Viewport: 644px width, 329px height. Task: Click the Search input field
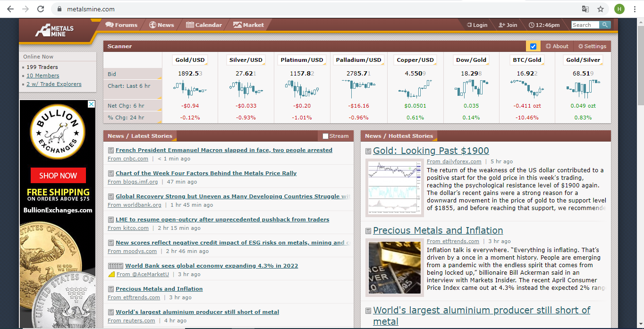[585, 25]
